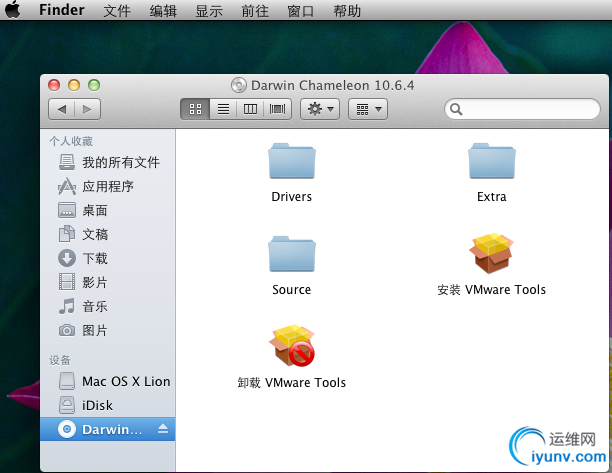Click the Darwin Chameleon 10.6.4 window title

click(x=333, y=85)
